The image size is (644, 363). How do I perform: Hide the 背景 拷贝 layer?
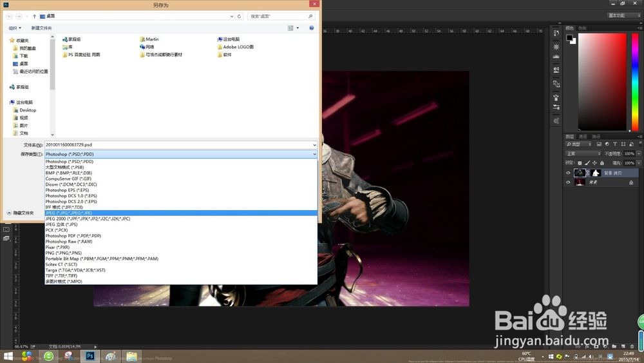(x=569, y=173)
